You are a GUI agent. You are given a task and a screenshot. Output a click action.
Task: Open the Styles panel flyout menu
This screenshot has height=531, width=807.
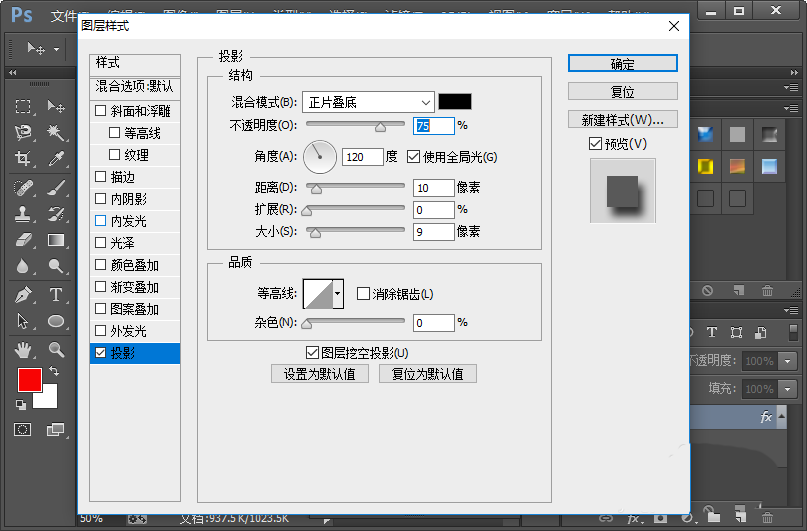pyautogui.click(x=791, y=108)
